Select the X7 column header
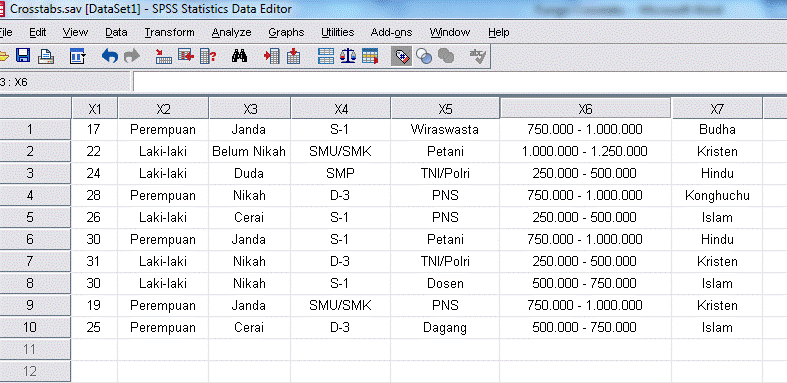The width and height of the screenshot is (787, 383). point(717,108)
